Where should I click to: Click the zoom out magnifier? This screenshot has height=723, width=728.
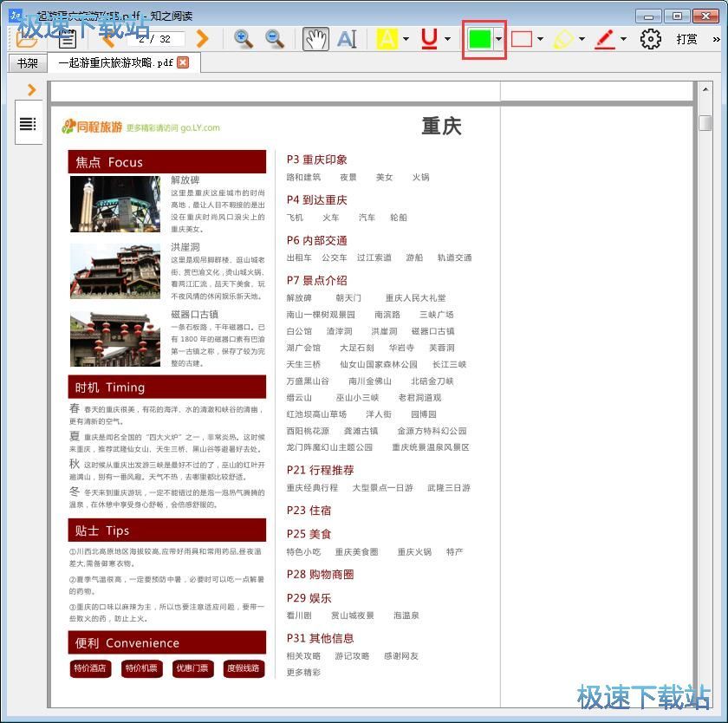click(275, 39)
